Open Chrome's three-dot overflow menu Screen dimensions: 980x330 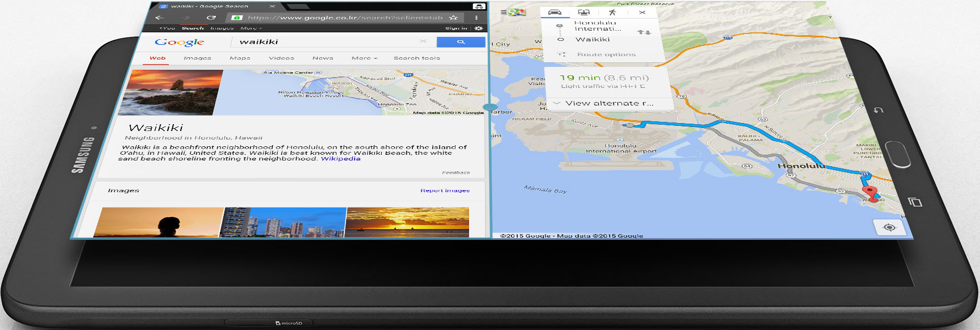(x=476, y=18)
